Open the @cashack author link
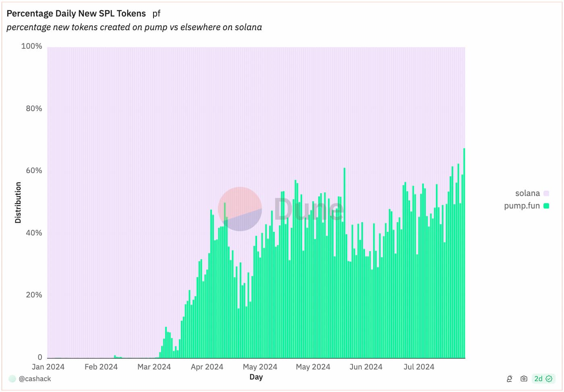Image resolution: width=564 pixels, height=392 pixels. [35, 379]
